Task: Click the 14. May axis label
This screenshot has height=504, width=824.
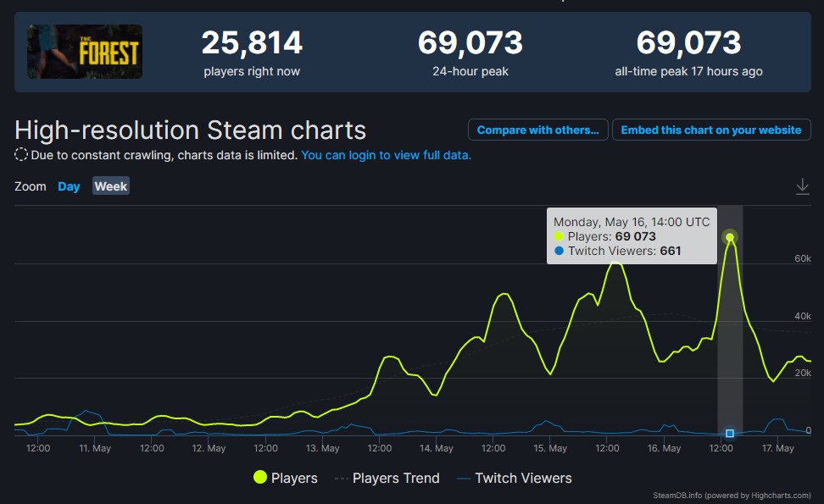Action: 437,448
